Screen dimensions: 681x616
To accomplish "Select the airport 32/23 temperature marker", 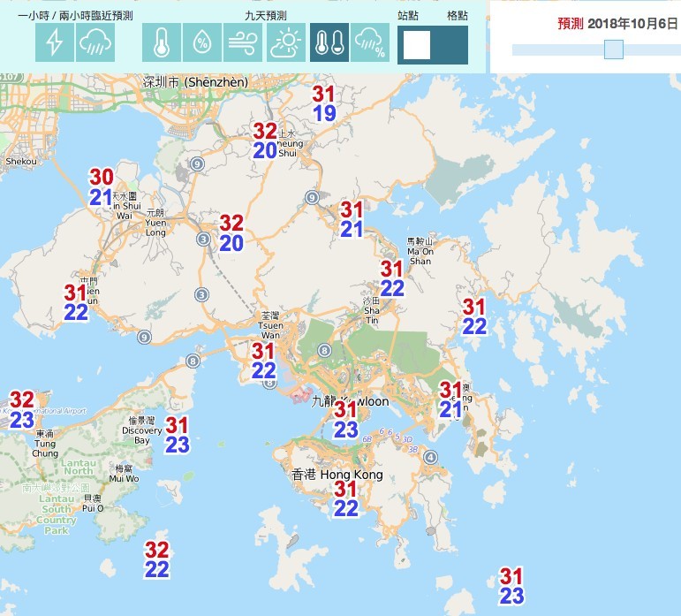I will click(22, 410).
